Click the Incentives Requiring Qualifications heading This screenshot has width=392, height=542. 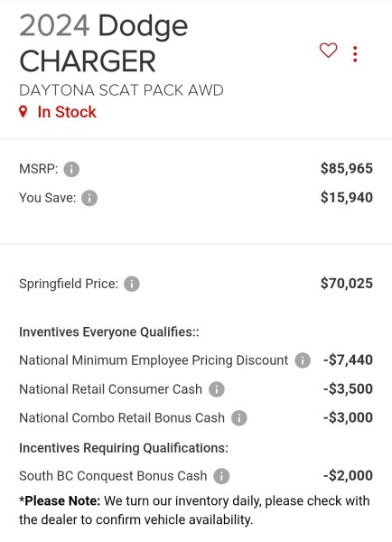tap(124, 448)
